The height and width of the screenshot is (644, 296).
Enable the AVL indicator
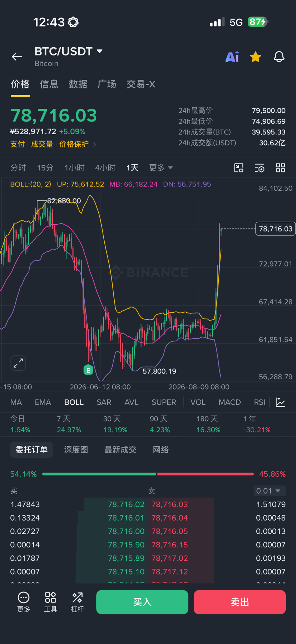click(x=132, y=402)
